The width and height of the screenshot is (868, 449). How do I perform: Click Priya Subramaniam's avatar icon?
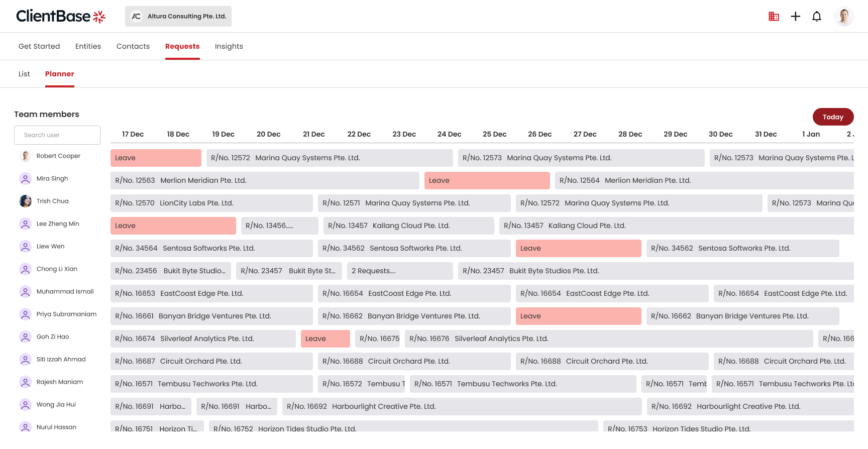(x=25, y=314)
